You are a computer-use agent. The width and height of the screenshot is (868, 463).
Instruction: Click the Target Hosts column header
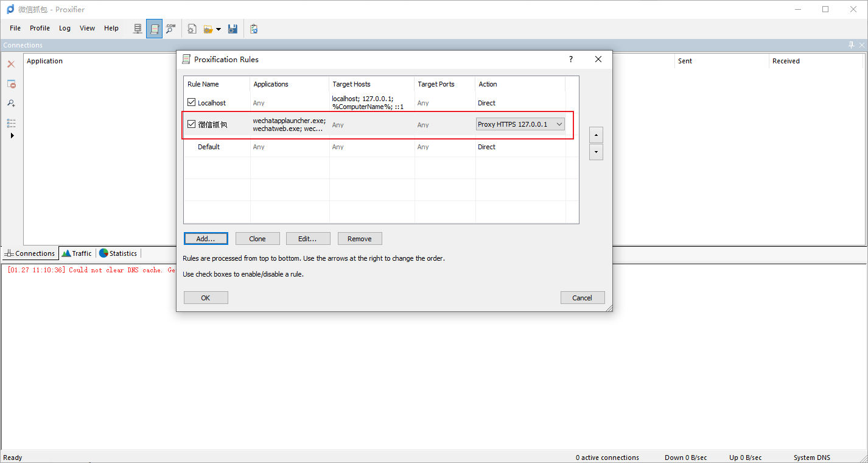click(372, 84)
